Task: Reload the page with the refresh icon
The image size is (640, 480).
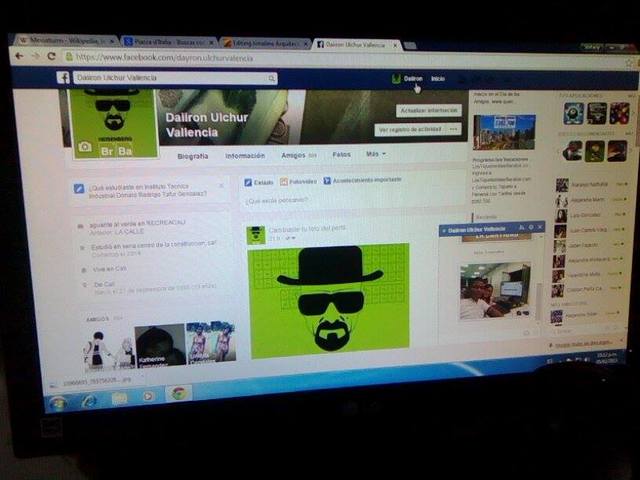Action: coord(51,56)
